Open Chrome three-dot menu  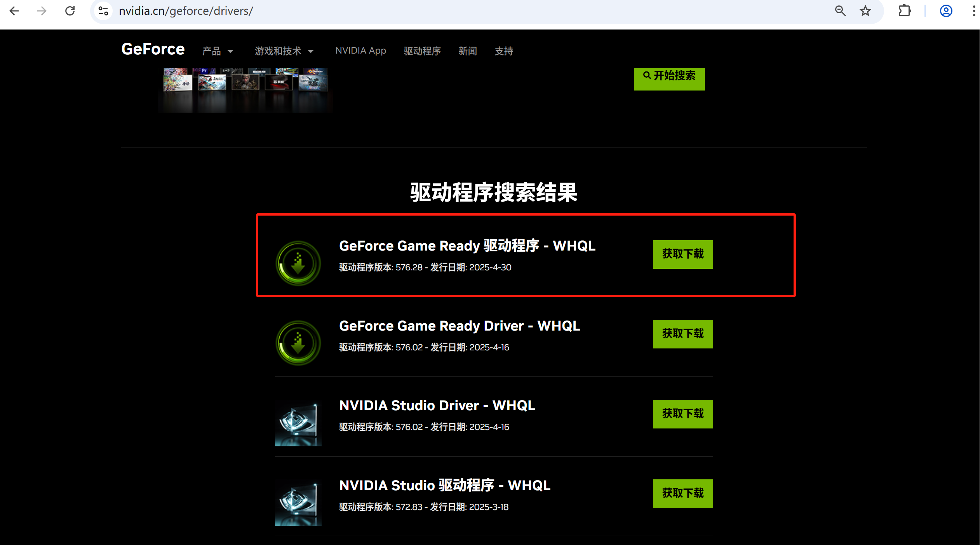[x=973, y=11]
